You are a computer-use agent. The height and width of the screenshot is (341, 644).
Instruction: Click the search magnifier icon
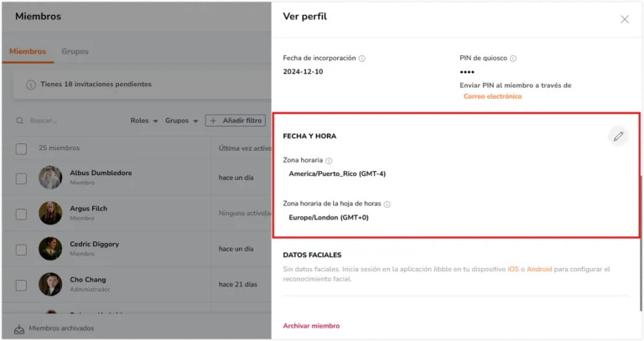click(x=20, y=121)
